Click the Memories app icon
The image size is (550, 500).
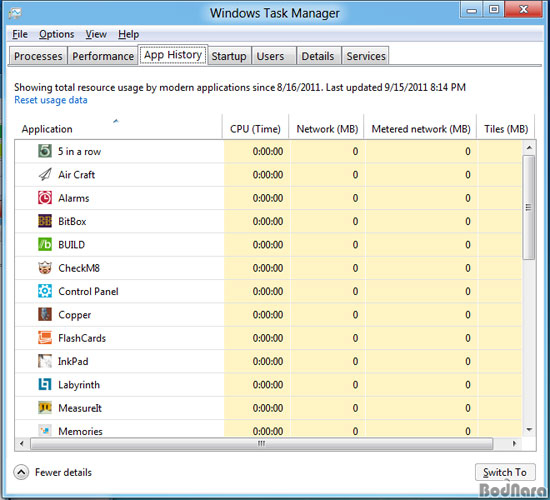pyautogui.click(x=45, y=431)
